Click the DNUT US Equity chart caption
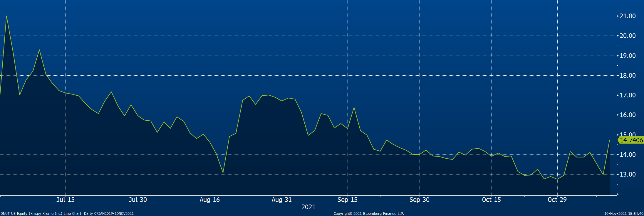Image resolution: width=644 pixels, height=216 pixels. [67, 214]
